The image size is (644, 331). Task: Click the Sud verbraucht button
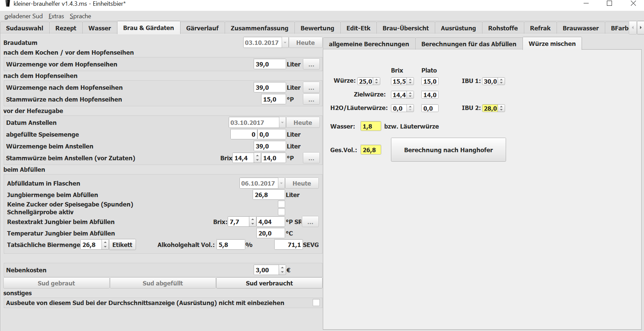click(x=269, y=283)
